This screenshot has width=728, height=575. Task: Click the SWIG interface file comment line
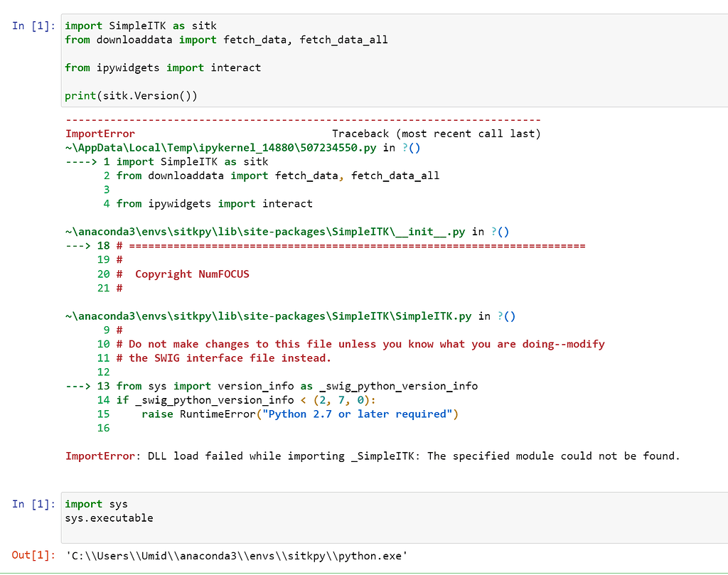(223, 358)
